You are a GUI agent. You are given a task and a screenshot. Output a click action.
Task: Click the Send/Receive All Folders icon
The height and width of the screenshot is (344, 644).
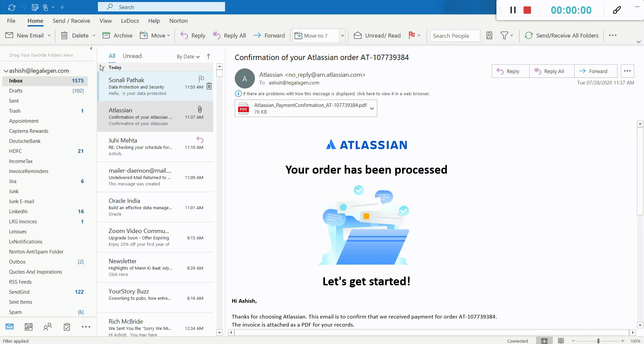coord(529,36)
